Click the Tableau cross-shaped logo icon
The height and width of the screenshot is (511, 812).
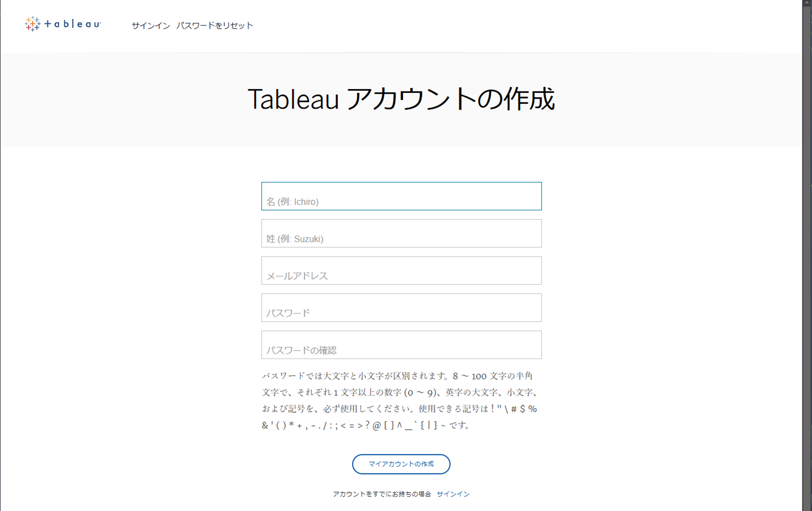point(33,24)
